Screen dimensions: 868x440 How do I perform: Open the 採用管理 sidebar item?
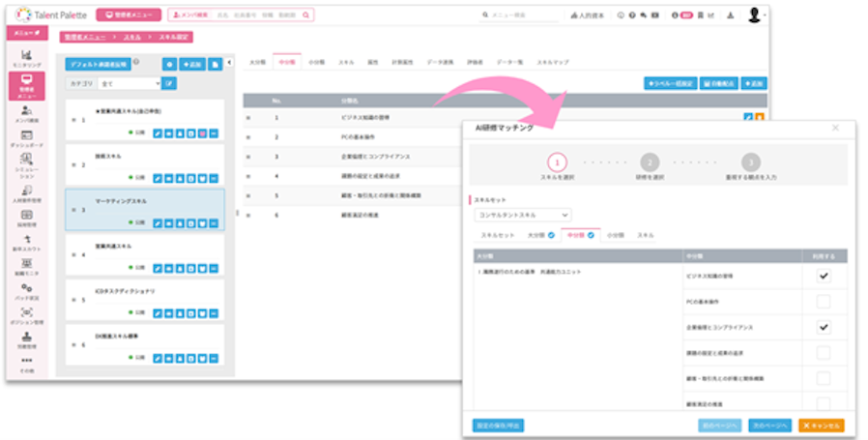click(26, 218)
